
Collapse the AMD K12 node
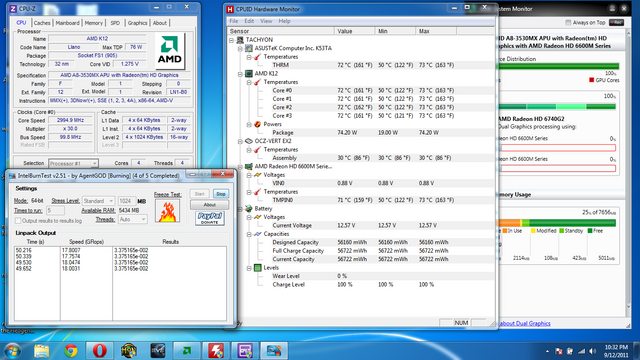[x=240, y=74]
